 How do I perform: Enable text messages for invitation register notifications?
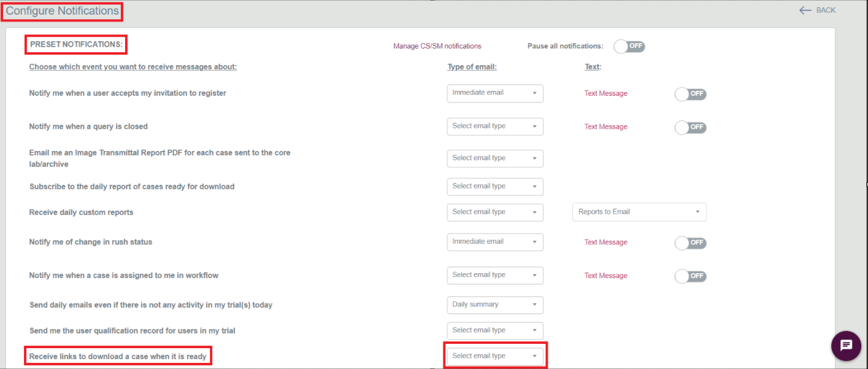point(690,93)
